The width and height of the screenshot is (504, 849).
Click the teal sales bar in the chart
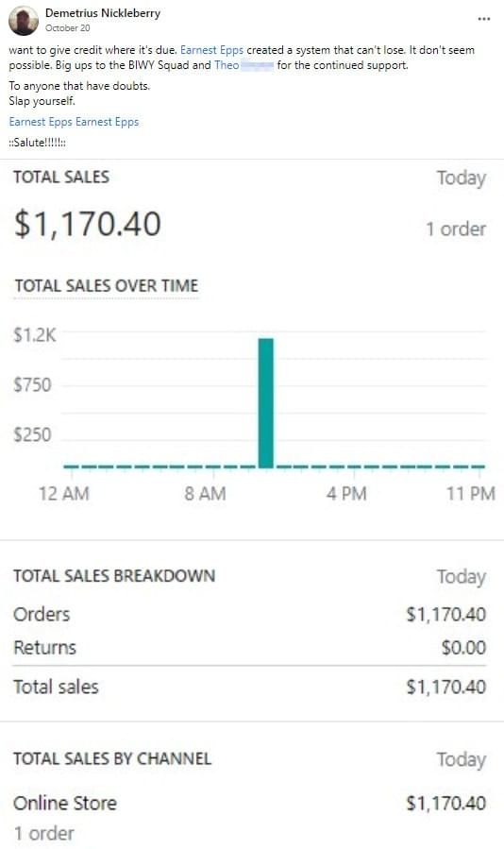click(266, 403)
